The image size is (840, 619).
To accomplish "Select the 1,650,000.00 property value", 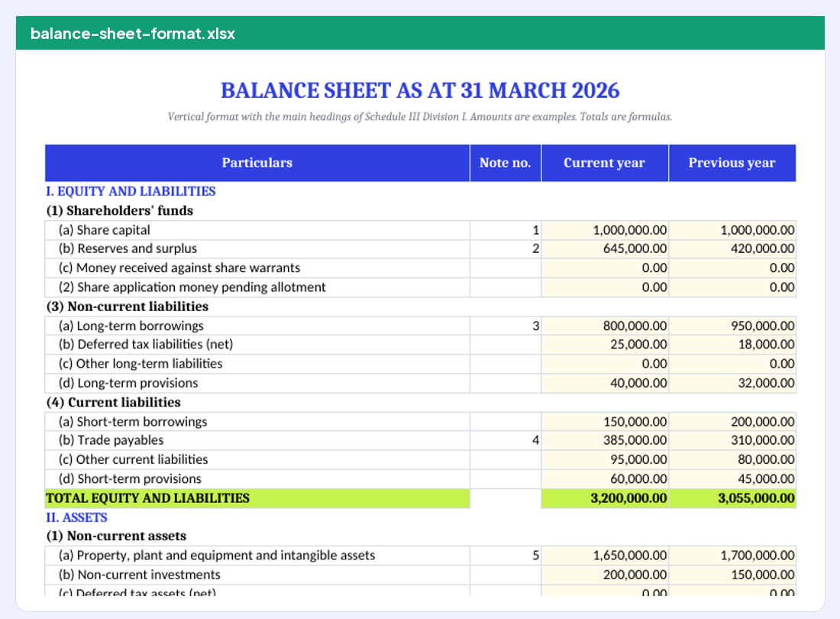I will (604, 556).
